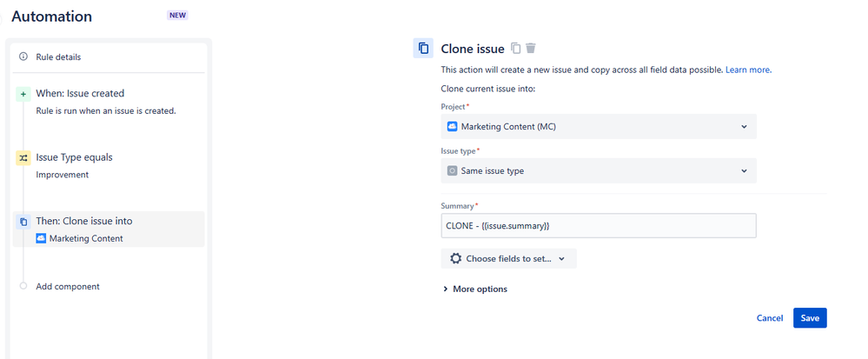Click the large Clone issue header icon
Viewport: 868px width, 359px height.
tap(423, 49)
